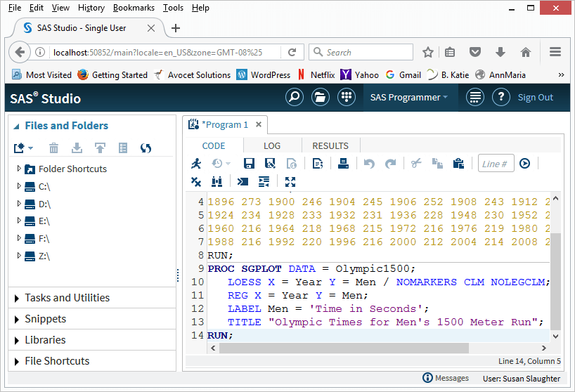Viewport: 575px width, 392px height.
Task: Expand the Folder Shortcuts tree node
Action: tap(19, 169)
